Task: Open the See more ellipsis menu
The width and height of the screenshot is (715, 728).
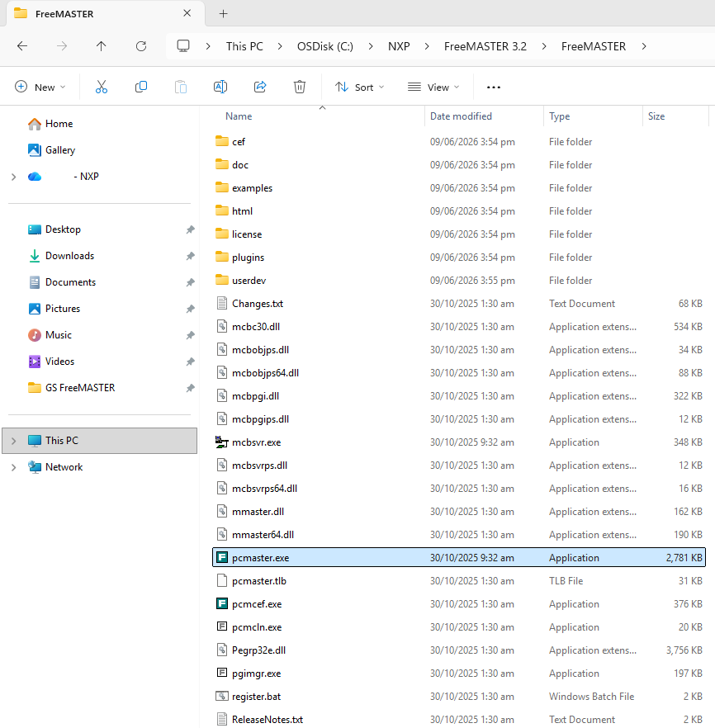Action: (494, 87)
